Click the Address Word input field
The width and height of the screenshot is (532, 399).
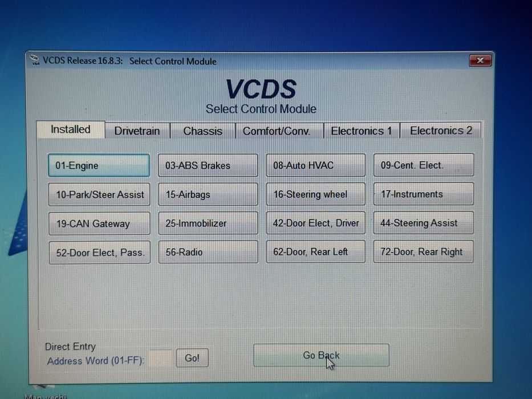[x=160, y=359]
